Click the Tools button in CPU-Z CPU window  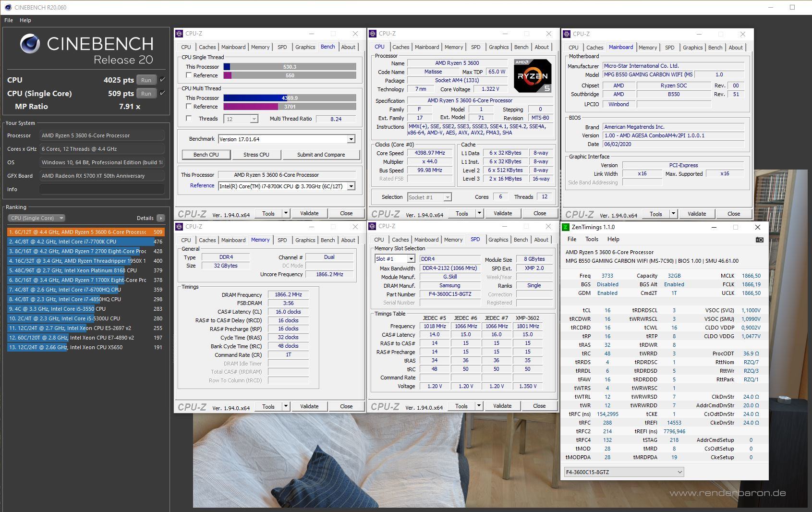coord(462,213)
